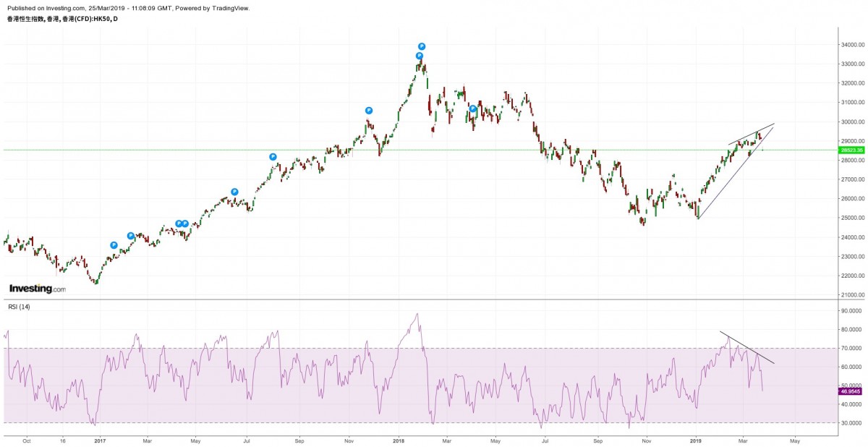Click the Investing.com logo watermark
868x447 pixels.
37,289
